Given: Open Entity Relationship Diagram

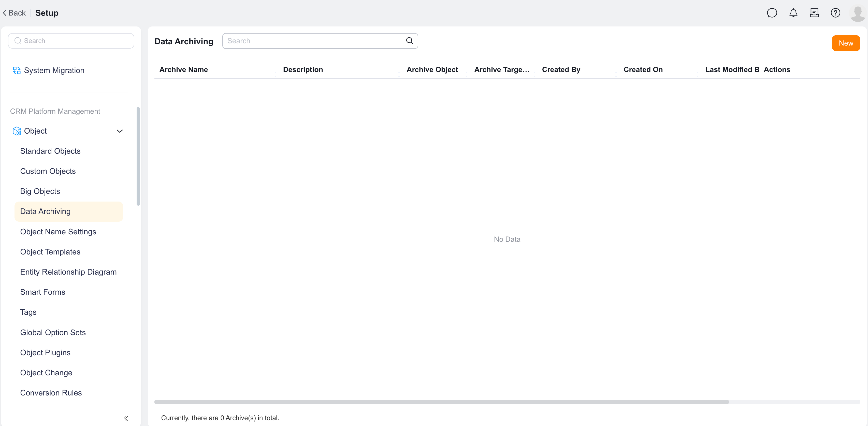Looking at the screenshot, I should [x=68, y=272].
